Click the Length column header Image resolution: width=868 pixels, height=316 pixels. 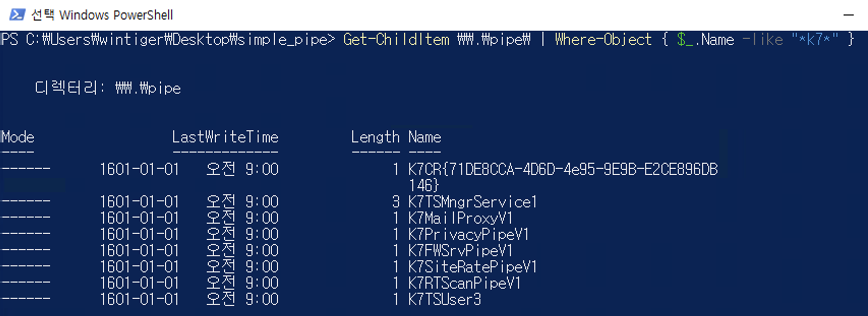click(375, 137)
